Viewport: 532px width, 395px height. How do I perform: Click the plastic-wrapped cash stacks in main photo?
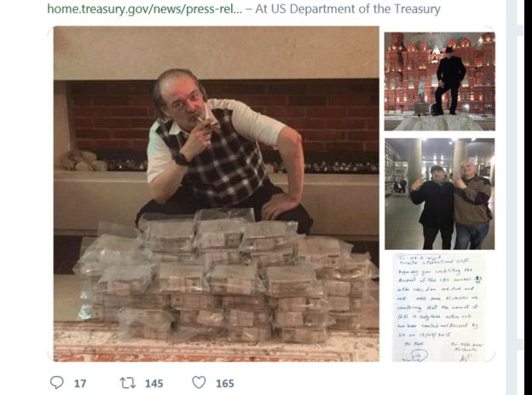(224, 276)
